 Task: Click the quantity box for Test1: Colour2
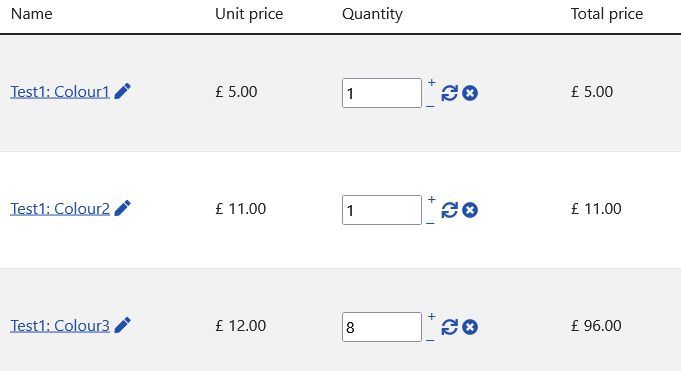[382, 210]
